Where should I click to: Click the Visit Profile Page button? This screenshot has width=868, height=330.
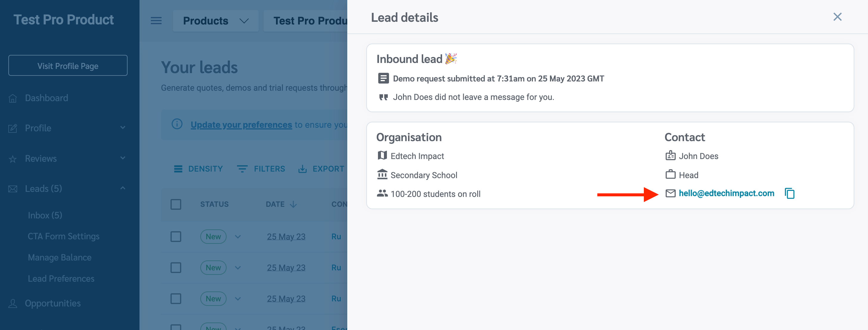[x=68, y=65]
